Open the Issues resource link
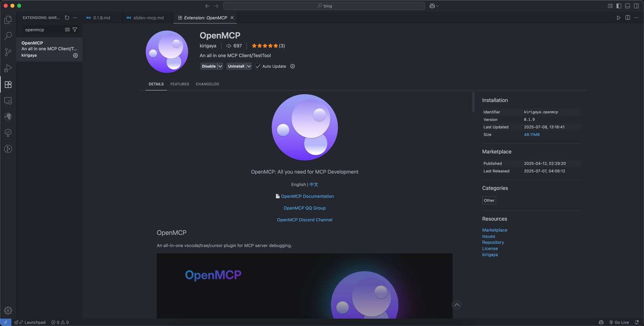644x326 pixels. [488, 236]
